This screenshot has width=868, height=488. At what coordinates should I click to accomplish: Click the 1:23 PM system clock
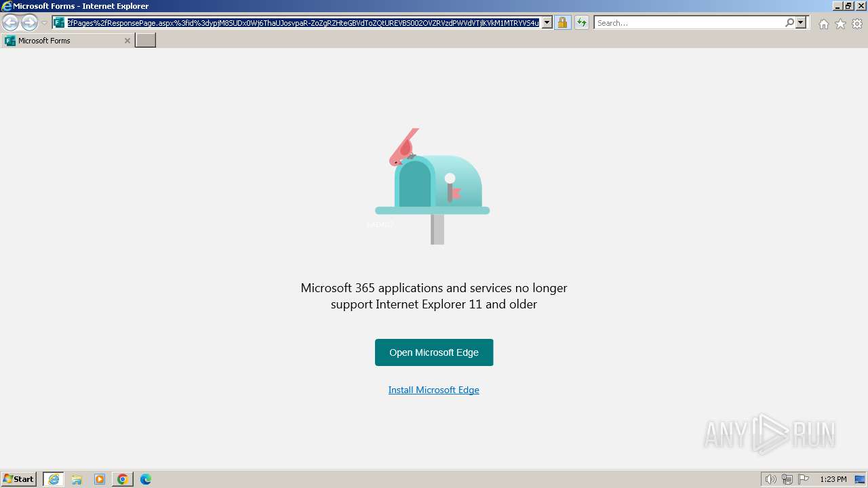tap(833, 479)
